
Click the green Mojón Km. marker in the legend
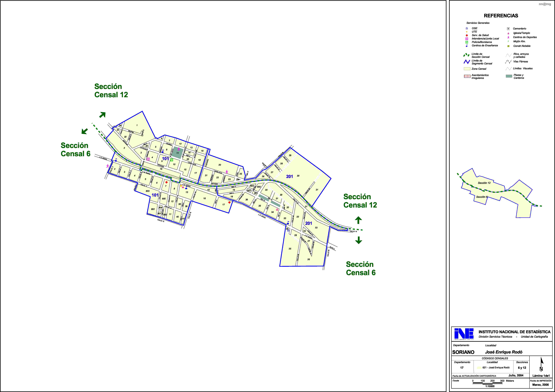click(508, 41)
